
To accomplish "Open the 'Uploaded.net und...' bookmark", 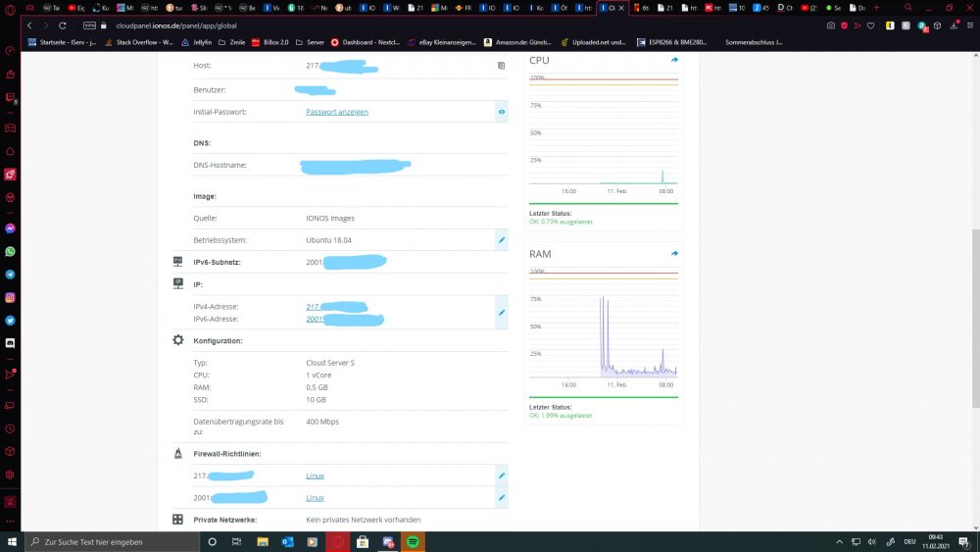I will 594,42.
